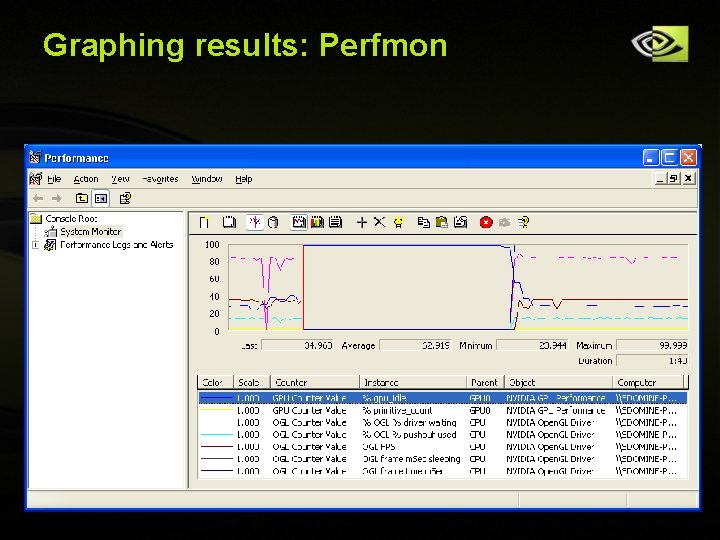Click the Minimum value field
Image resolution: width=720 pixels, height=540 pixels.
pos(532,345)
